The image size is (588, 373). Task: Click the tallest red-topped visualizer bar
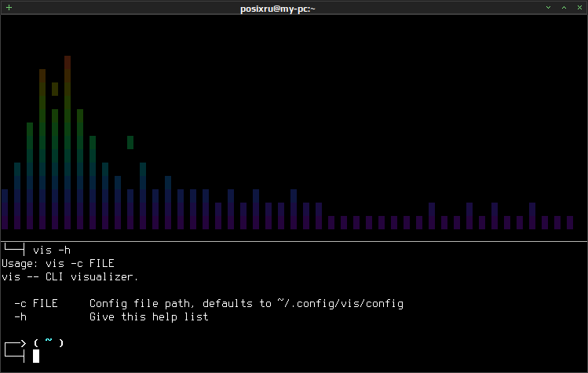coord(68,142)
